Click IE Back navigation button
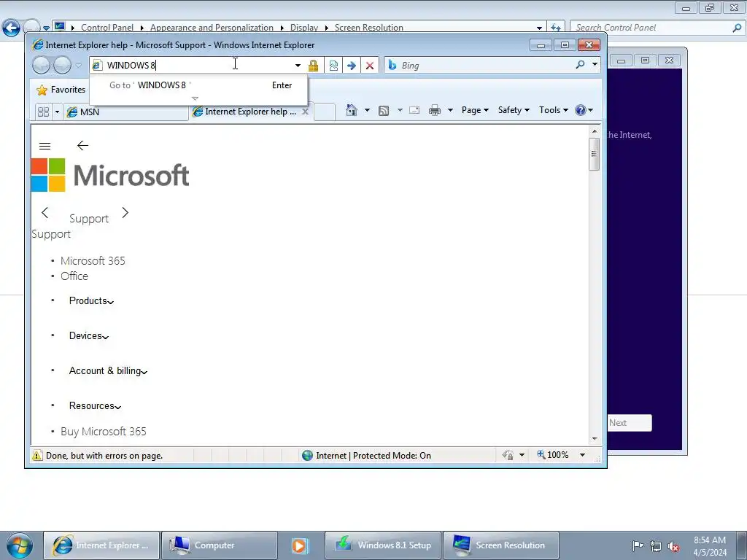Screen dimensions: 747x560 pos(41,65)
